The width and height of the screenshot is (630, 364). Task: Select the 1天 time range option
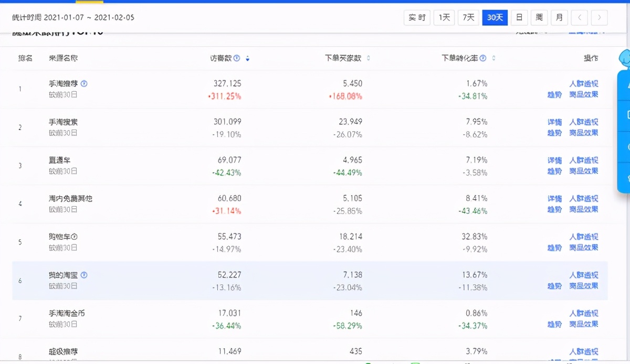[444, 18]
